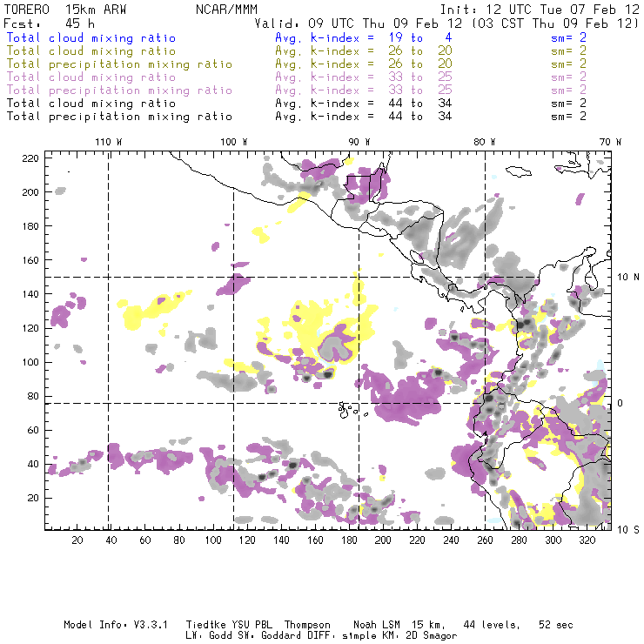Click y-axis grid label "180"
This screenshot has height=644, width=644.
[x=30, y=226]
